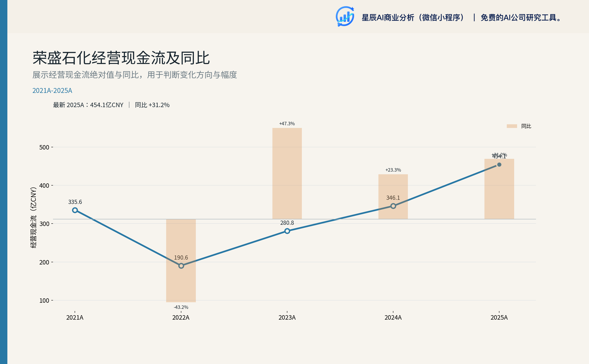Click the 2024A x-axis label

pos(393,318)
